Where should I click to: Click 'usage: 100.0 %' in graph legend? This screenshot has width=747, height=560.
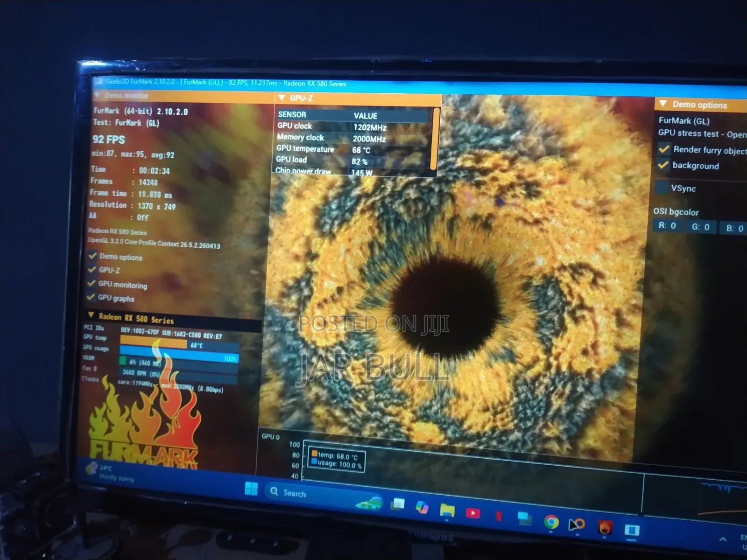click(x=339, y=464)
